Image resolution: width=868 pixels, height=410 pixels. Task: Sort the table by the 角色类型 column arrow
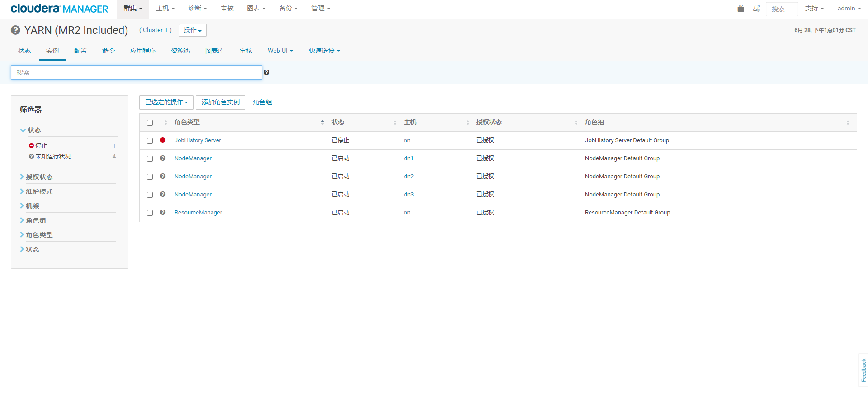[x=322, y=122]
